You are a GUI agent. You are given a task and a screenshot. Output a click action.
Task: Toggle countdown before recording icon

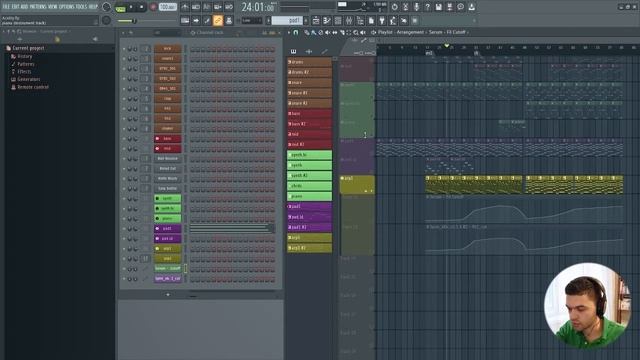click(x=207, y=7)
